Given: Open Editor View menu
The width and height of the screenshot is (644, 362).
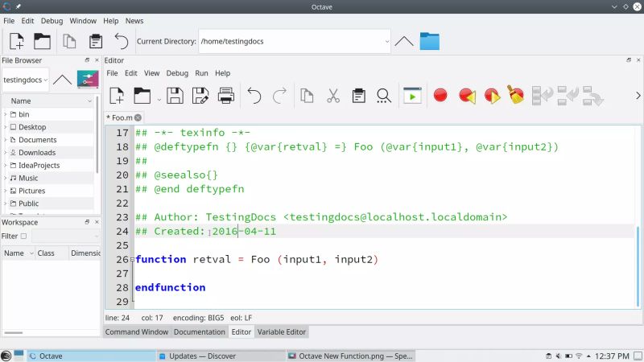Looking at the screenshot, I should click(151, 73).
